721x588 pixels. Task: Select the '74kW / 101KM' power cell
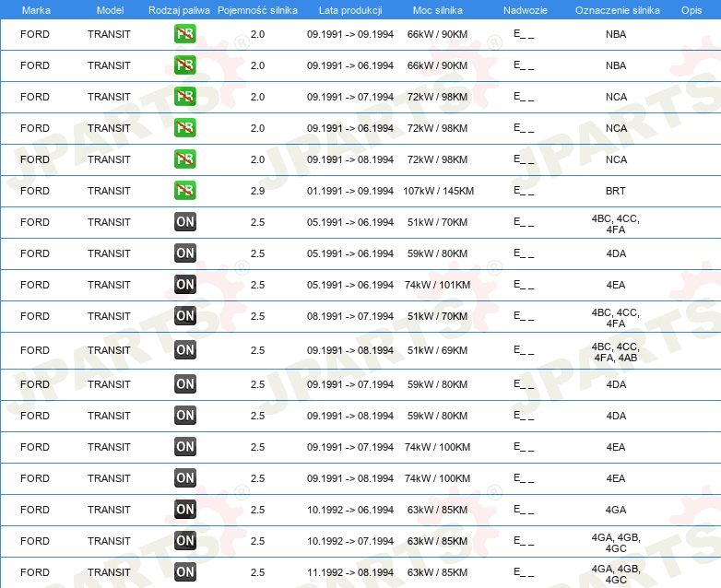tap(437, 285)
